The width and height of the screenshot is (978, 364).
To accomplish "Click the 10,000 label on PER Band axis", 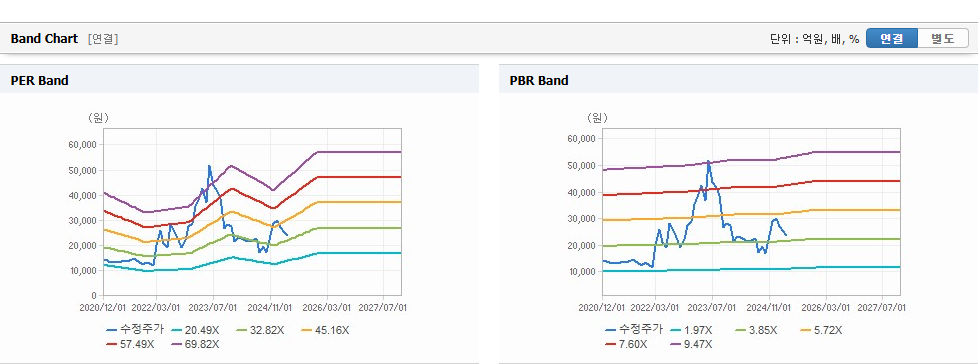I will pos(83,271).
